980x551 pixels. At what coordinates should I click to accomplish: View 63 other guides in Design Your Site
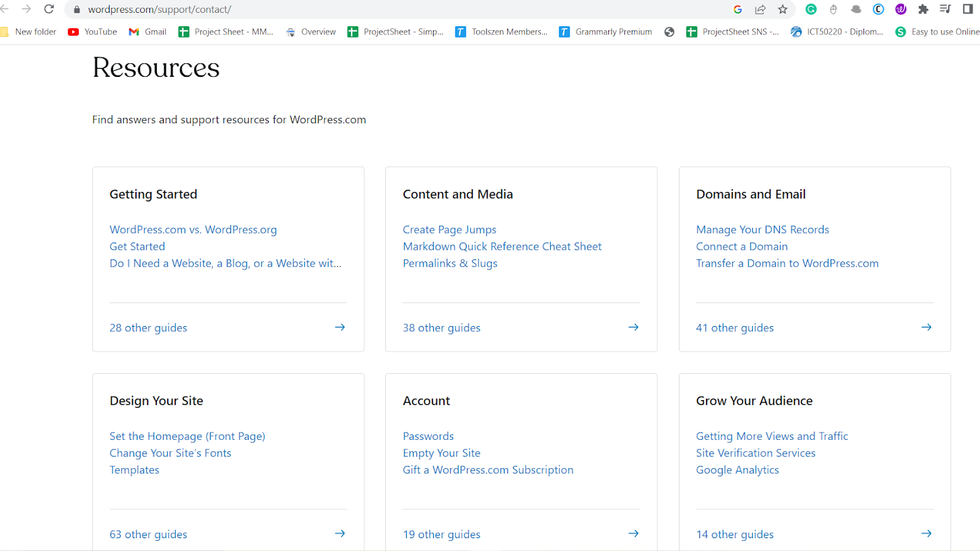(148, 535)
